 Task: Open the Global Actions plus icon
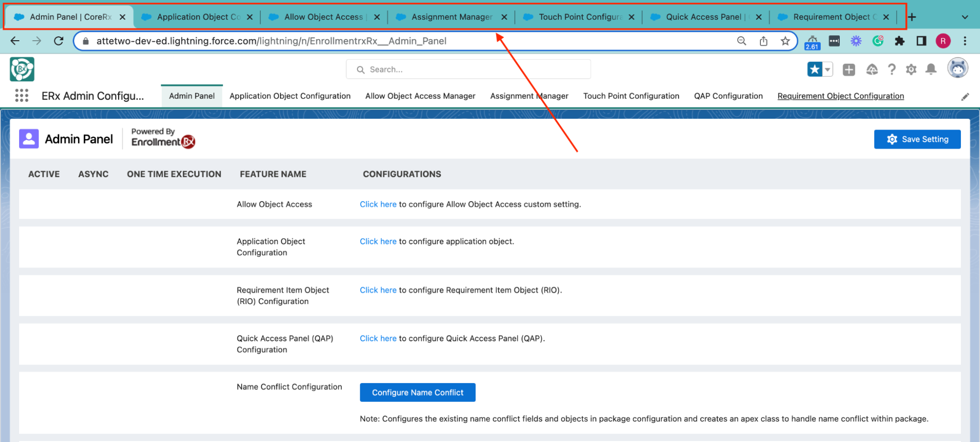pyautogui.click(x=849, y=70)
